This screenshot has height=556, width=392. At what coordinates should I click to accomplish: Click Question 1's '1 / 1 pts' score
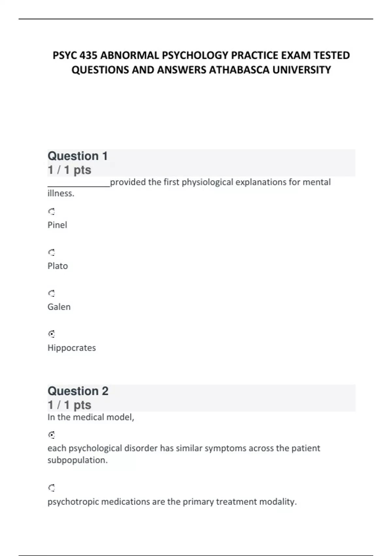pos(70,170)
